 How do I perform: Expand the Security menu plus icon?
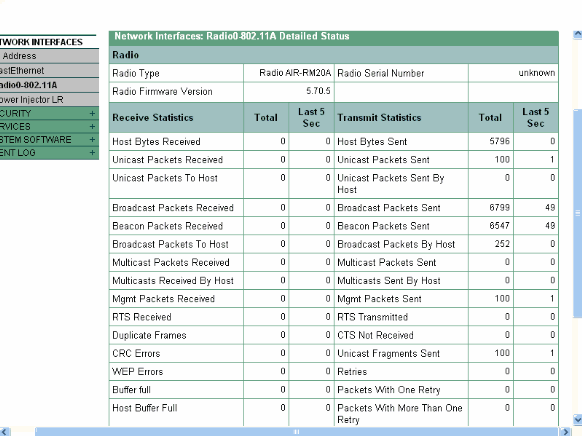tap(92, 114)
